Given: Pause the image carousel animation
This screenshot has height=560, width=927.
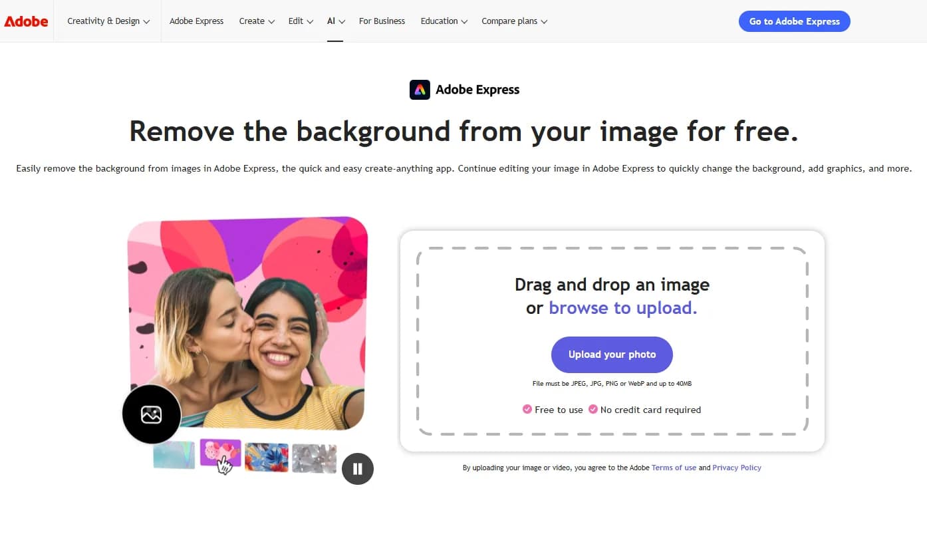Looking at the screenshot, I should pyautogui.click(x=357, y=469).
